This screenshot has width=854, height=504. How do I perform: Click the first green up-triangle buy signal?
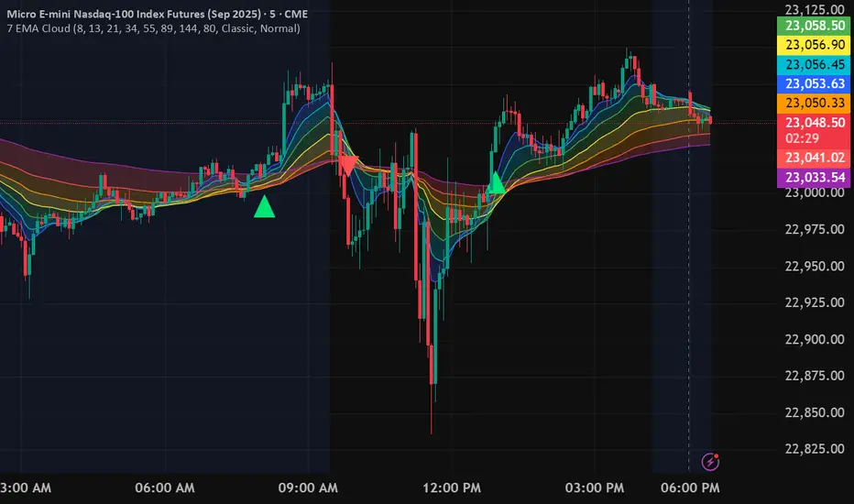[x=264, y=207]
